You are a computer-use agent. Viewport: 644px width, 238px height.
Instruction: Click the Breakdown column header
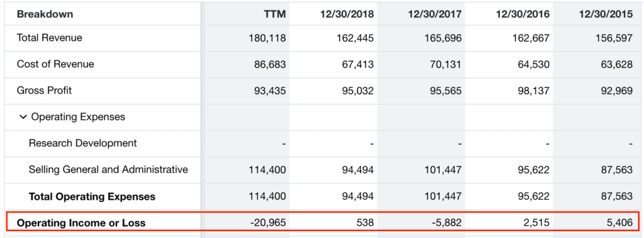point(45,14)
